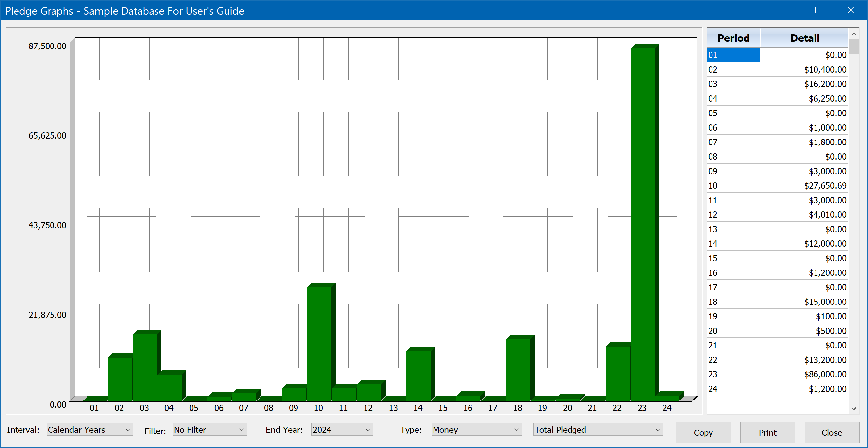Open the End Year dropdown showing 2024
Screen dimensions: 868x448
click(342, 430)
